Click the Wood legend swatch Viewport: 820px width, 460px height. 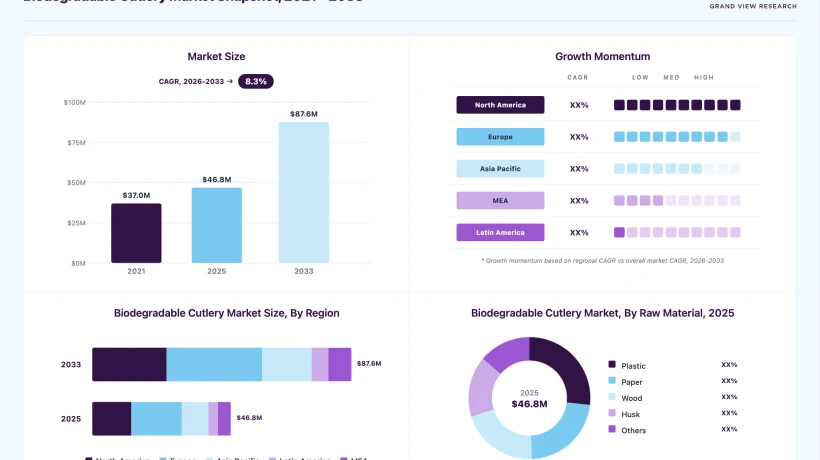612,397
